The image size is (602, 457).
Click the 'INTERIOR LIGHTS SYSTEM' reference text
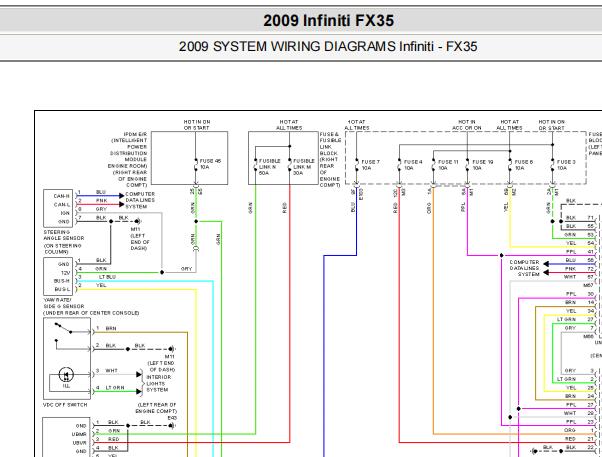(x=158, y=383)
